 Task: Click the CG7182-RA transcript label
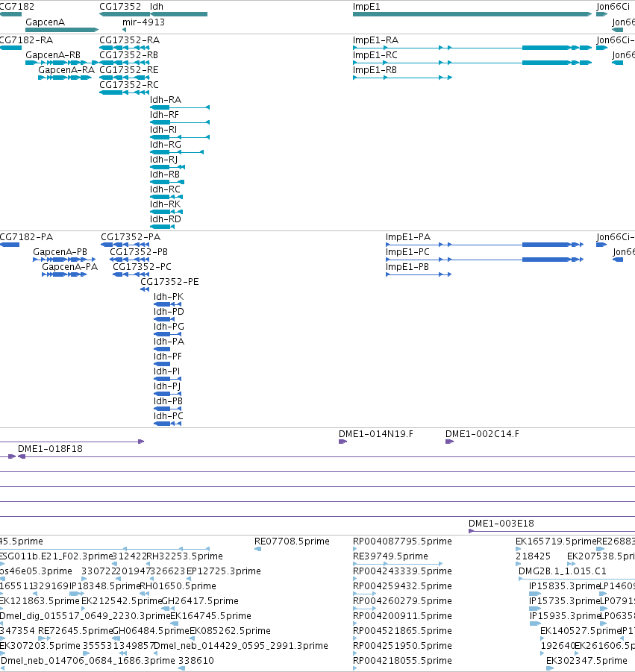(26, 40)
